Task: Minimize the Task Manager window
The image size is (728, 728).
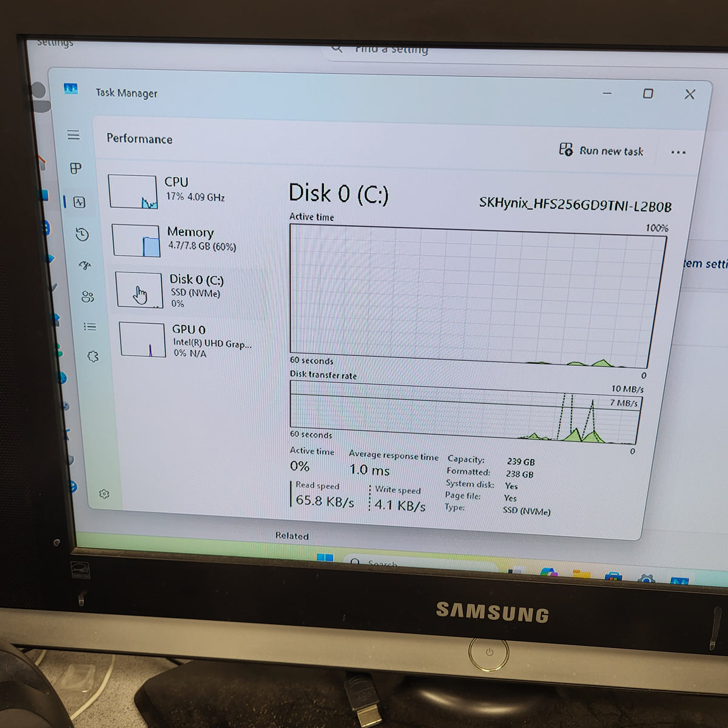Action: point(607,93)
